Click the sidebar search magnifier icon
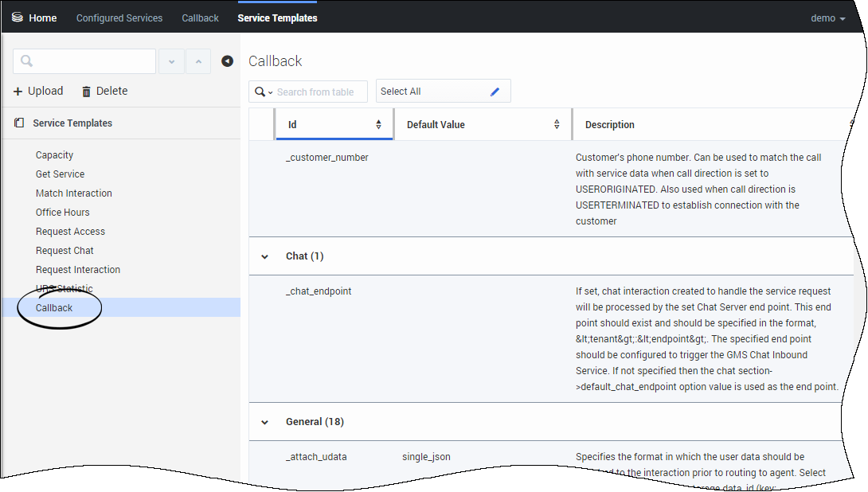The width and height of the screenshot is (868, 492). pyautogui.click(x=26, y=61)
